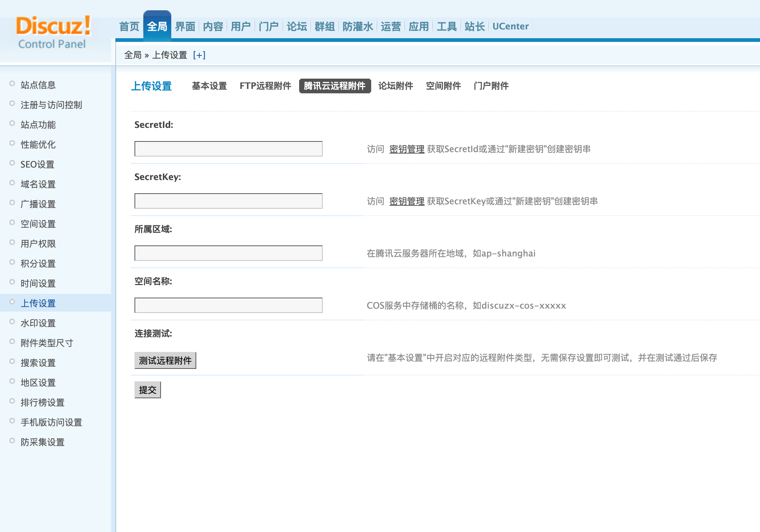Image resolution: width=760 pixels, height=532 pixels.
Task: Open 水印设置 in the sidebar
Action: coord(38,323)
